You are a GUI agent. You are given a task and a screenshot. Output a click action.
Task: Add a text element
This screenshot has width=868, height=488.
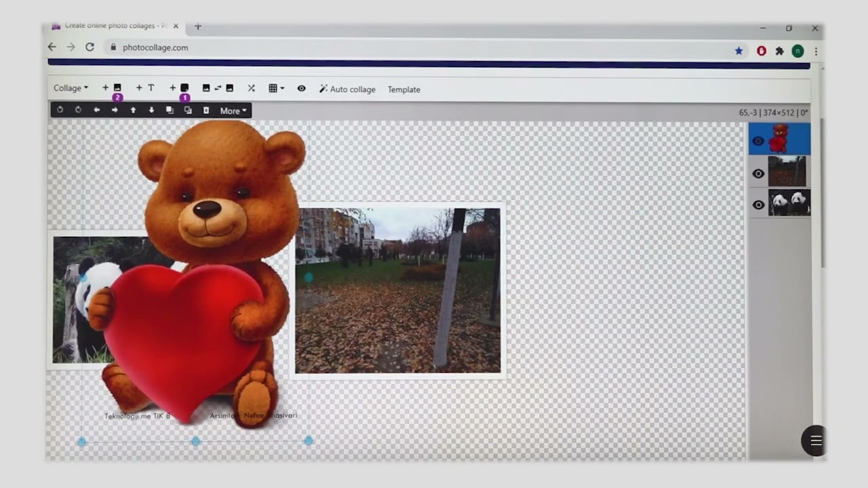[x=145, y=88]
